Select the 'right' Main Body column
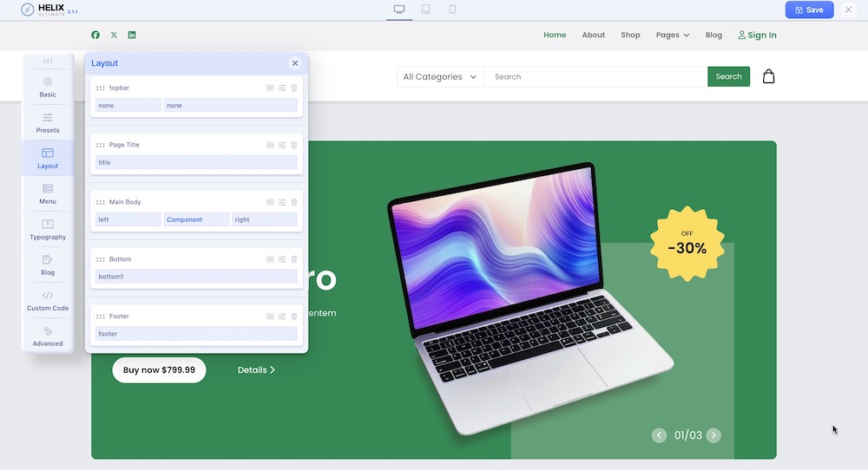This screenshot has width=868, height=470. click(265, 219)
